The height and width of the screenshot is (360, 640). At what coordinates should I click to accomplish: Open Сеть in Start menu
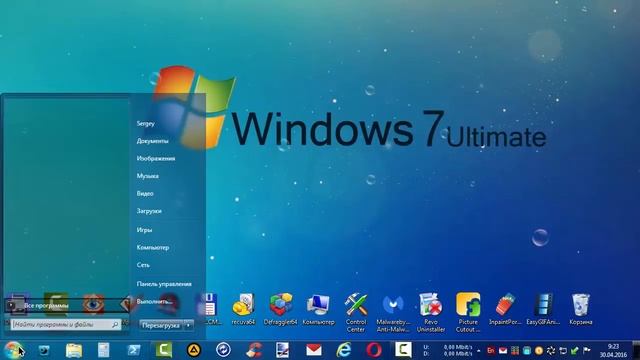coord(143,265)
